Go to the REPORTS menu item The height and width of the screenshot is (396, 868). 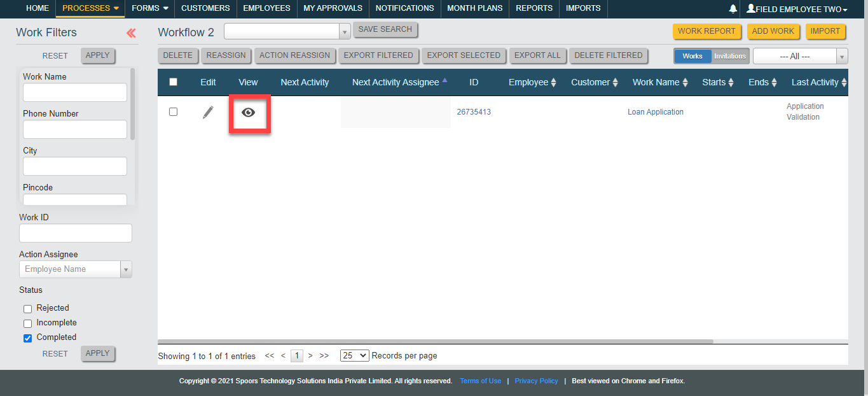(534, 8)
